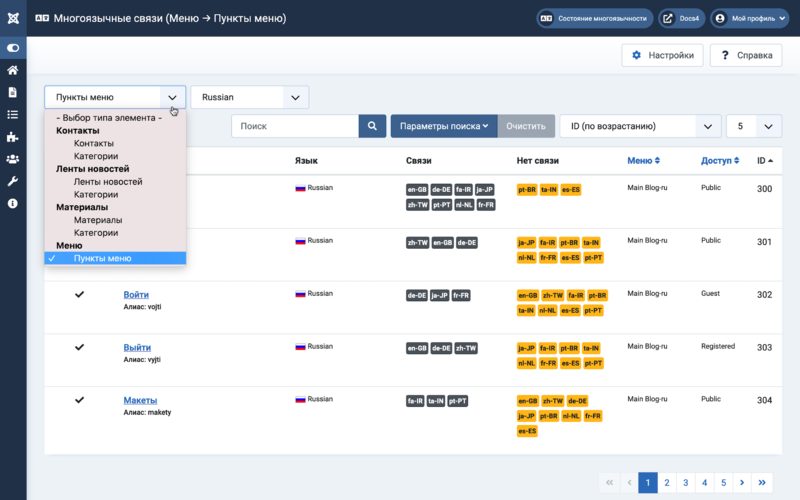Open Users icon in sidebar

13,159
